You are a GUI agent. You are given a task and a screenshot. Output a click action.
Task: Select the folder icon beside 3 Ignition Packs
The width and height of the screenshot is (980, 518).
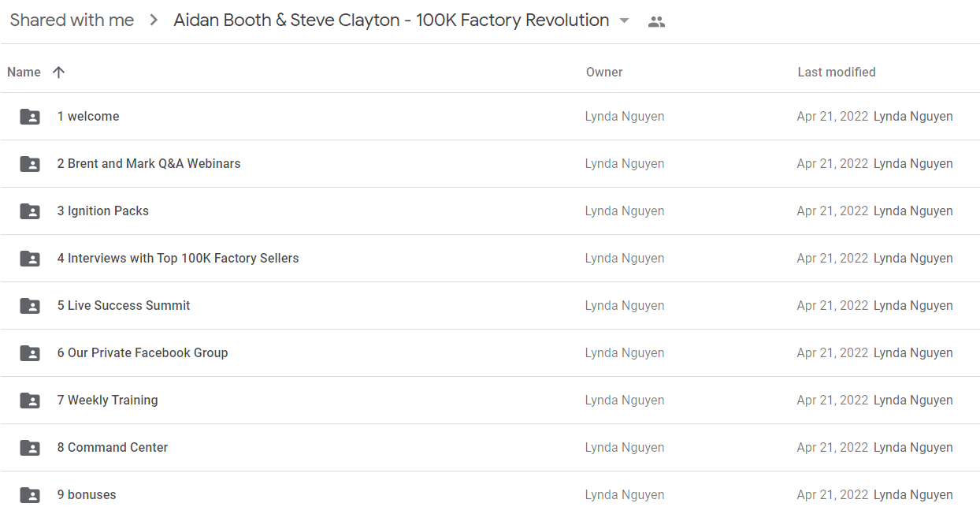tap(30, 211)
